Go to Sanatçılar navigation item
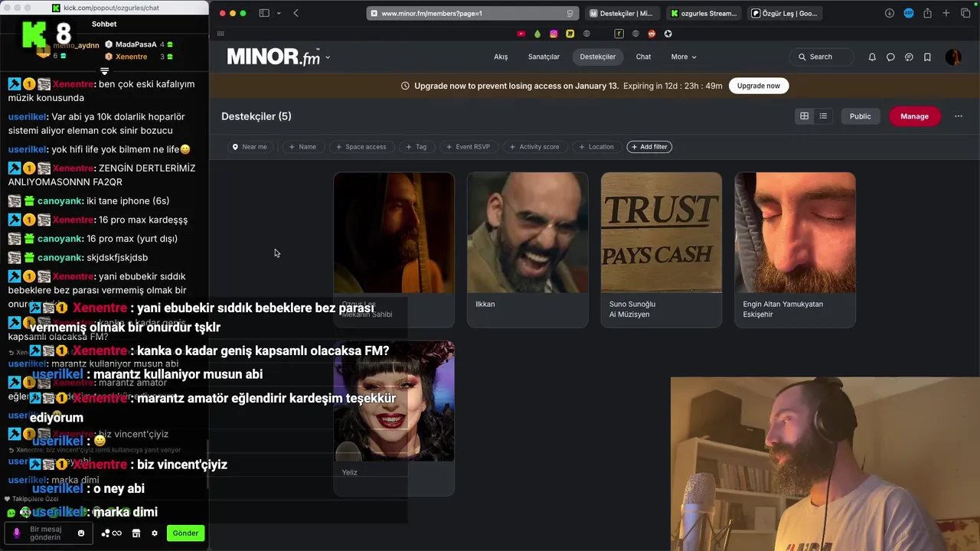This screenshot has width=980, height=551. coord(544,57)
